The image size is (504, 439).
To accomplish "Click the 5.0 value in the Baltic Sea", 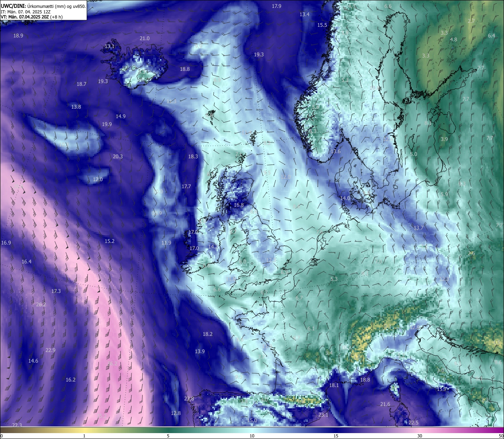I will point(413,154).
